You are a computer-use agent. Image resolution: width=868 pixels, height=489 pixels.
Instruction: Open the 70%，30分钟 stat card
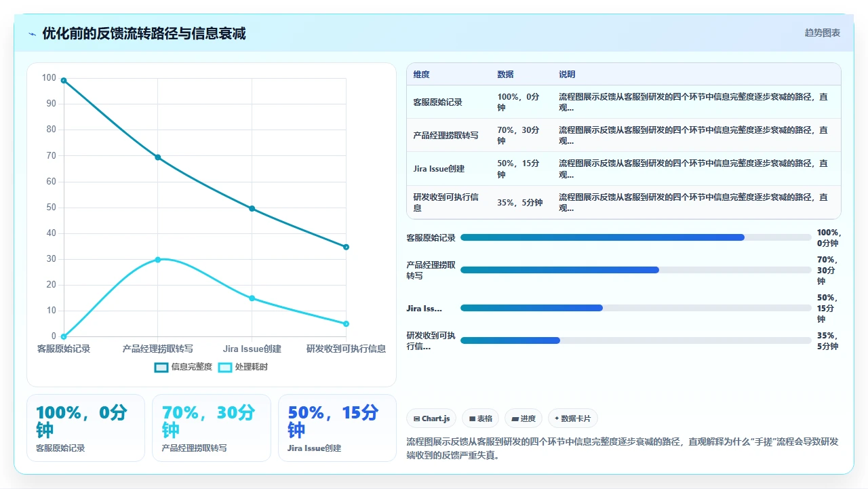(212, 428)
